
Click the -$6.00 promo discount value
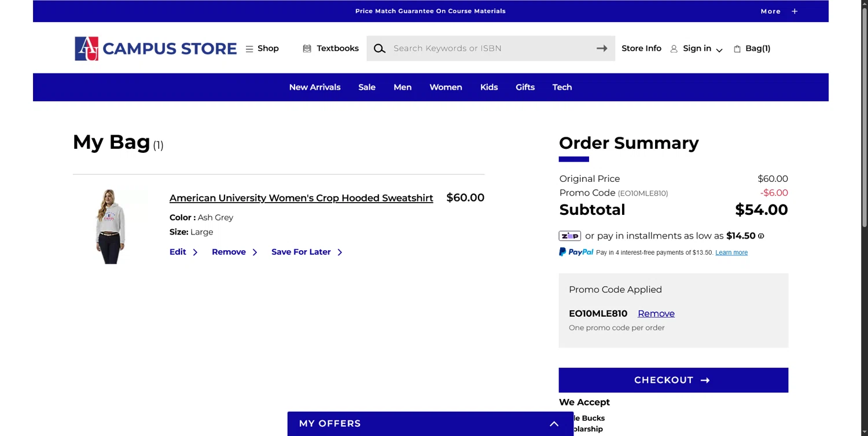coord(774,193)
